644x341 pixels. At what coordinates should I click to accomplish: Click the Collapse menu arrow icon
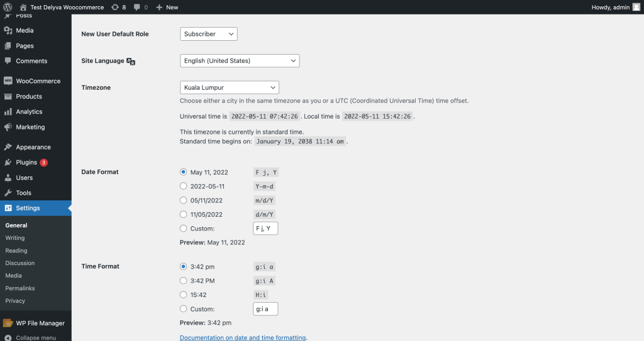coord(8,338)
